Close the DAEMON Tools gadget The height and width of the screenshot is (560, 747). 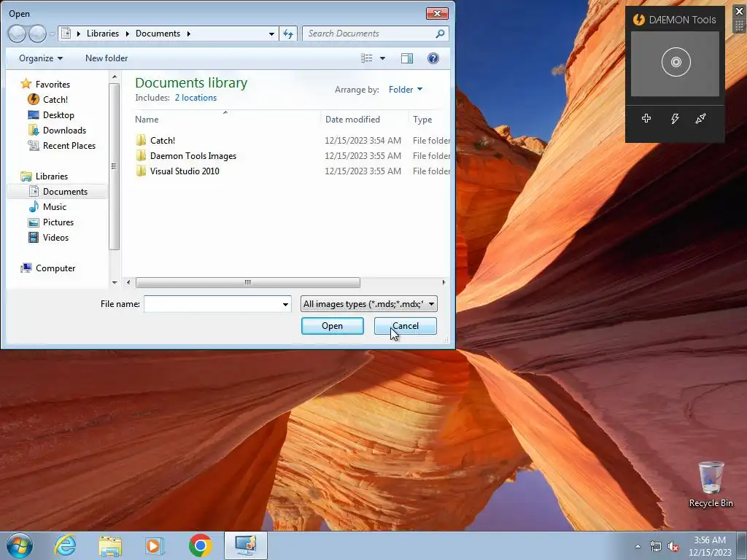pyautogui.click(x=740, y=12)
